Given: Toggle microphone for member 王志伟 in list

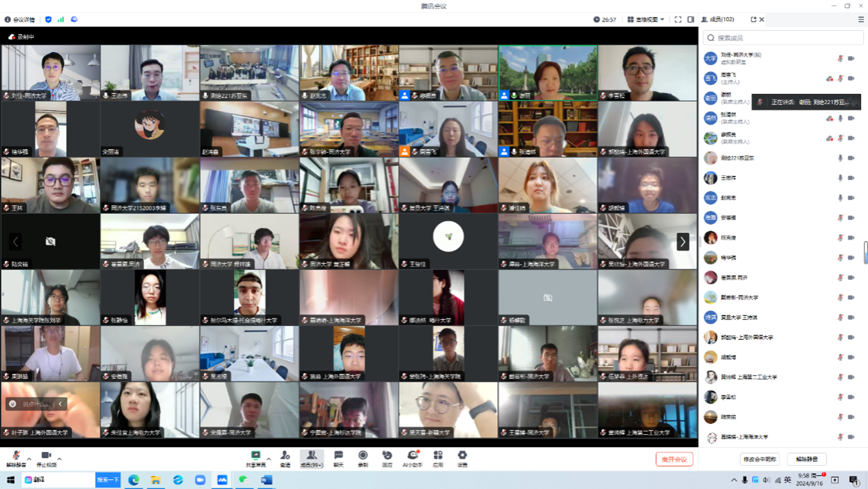Looking at the screenshot, I should point(840,178).
